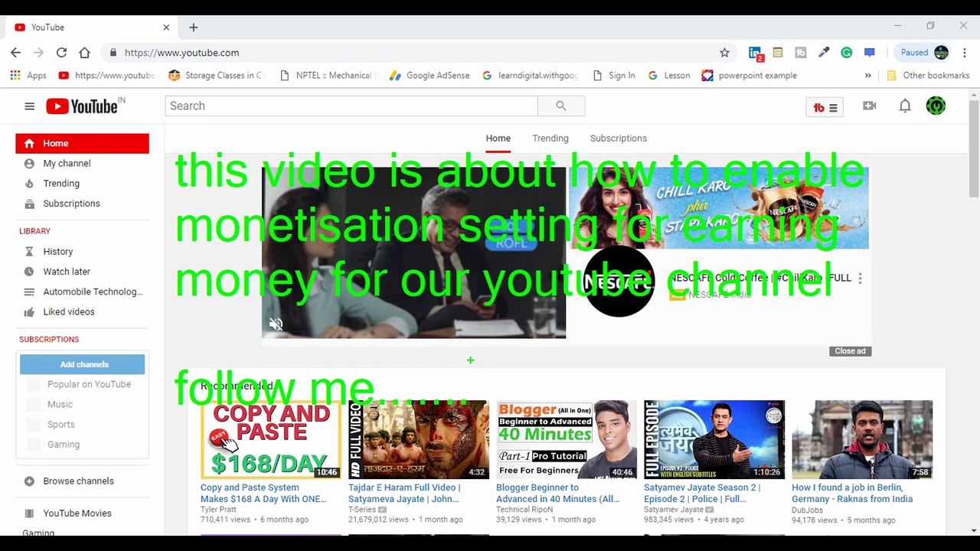The image size is (980, 551).
Task: Click the browser home icon
Action: (84, 53)
